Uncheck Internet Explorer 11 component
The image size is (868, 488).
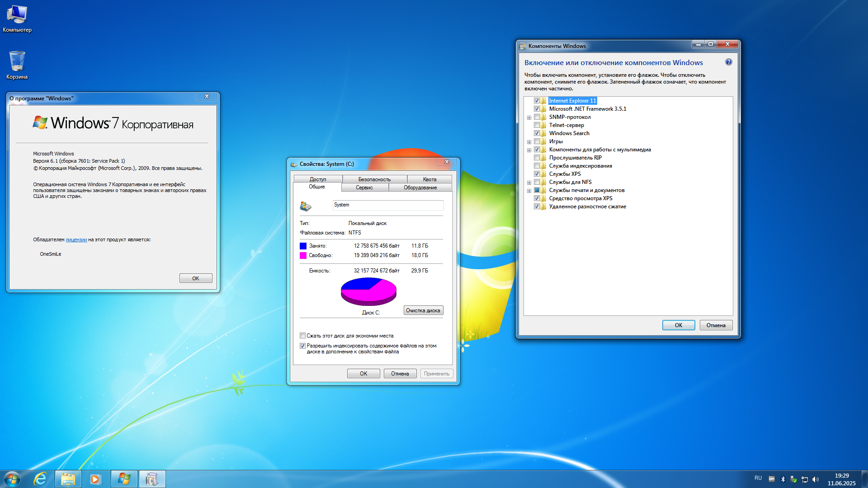(537, 101)
